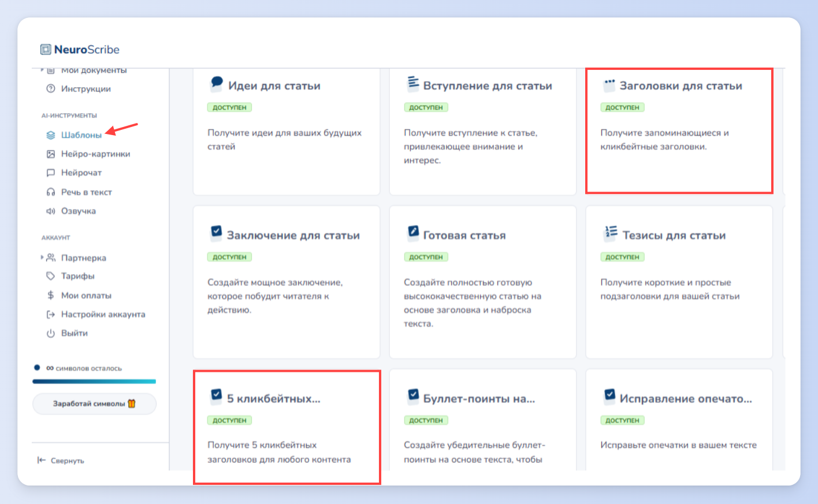818x504 pixels.
Task: Open the Готовая статья template title
Action: point(464,236)
